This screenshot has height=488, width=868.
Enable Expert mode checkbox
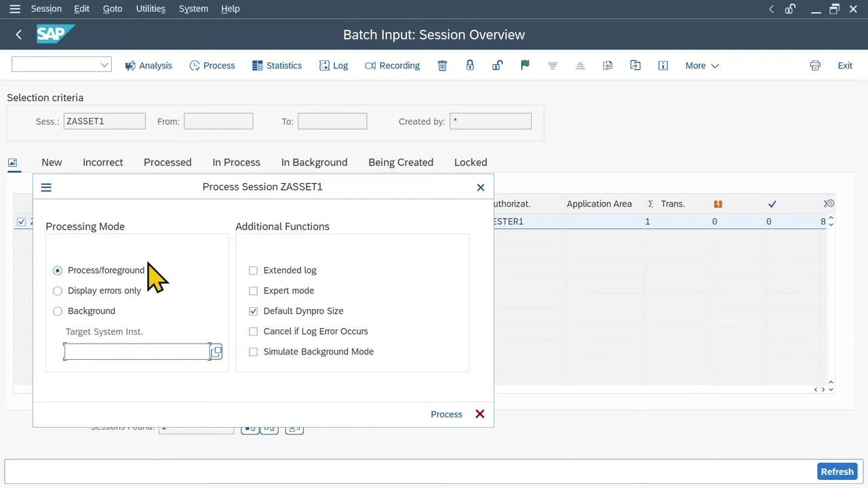click(254, 291)
